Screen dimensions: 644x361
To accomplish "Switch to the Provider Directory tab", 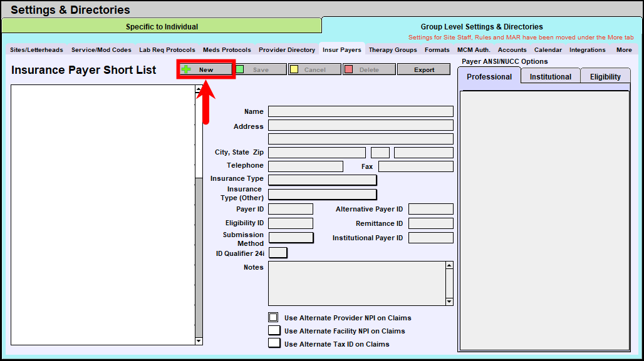I will 287,49.
